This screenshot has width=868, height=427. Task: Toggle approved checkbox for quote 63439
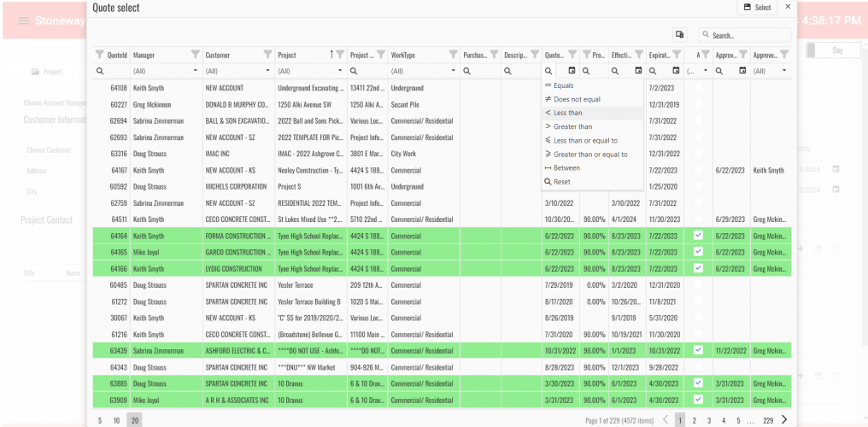(x=698, y=350)
